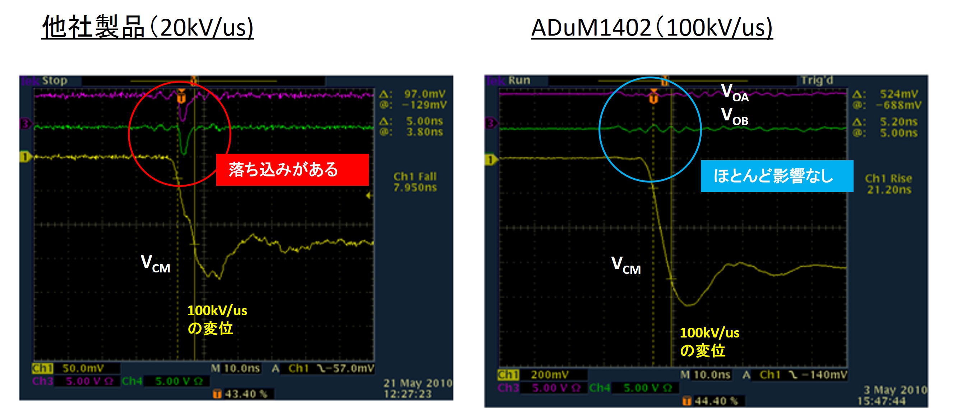Click the trigger level arrow at left scope's edge
980x409 pixels.
click(368, 196)
